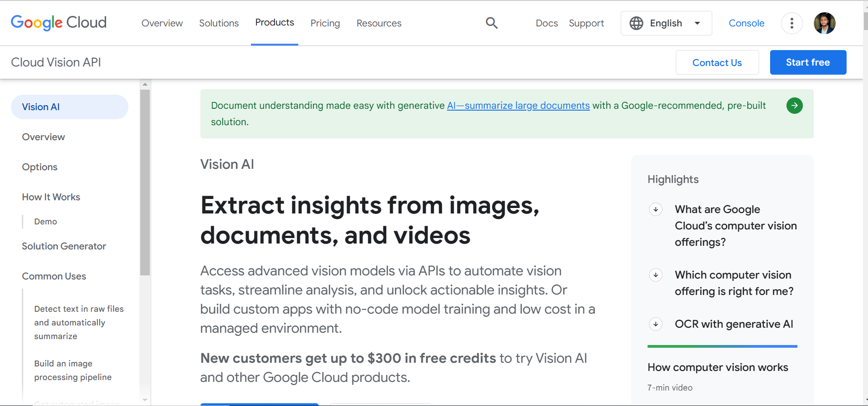Open the Pricing menu item
Image resolution: width=868 pixels, height=406 pixels.
[x=325, y=23]
